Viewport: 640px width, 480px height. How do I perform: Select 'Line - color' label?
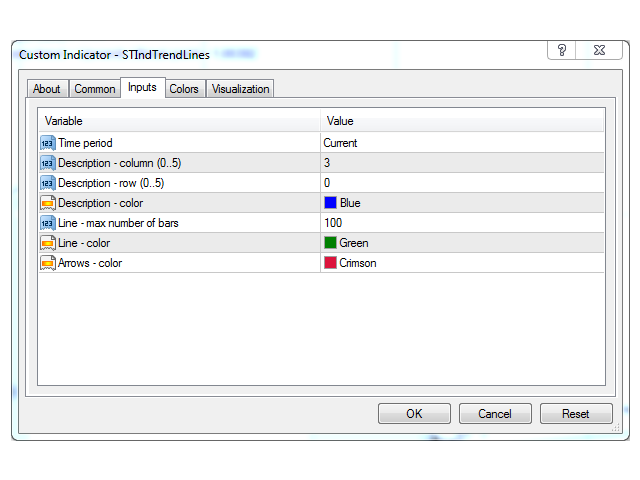pyautogui.click(x=84, y=243)
